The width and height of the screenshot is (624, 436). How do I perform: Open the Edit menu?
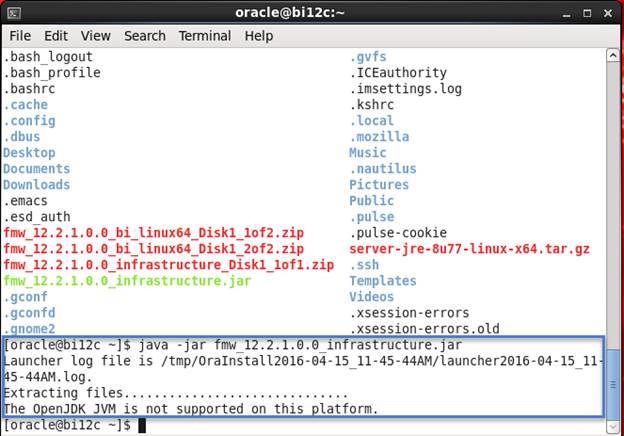[x=56, y=36]
